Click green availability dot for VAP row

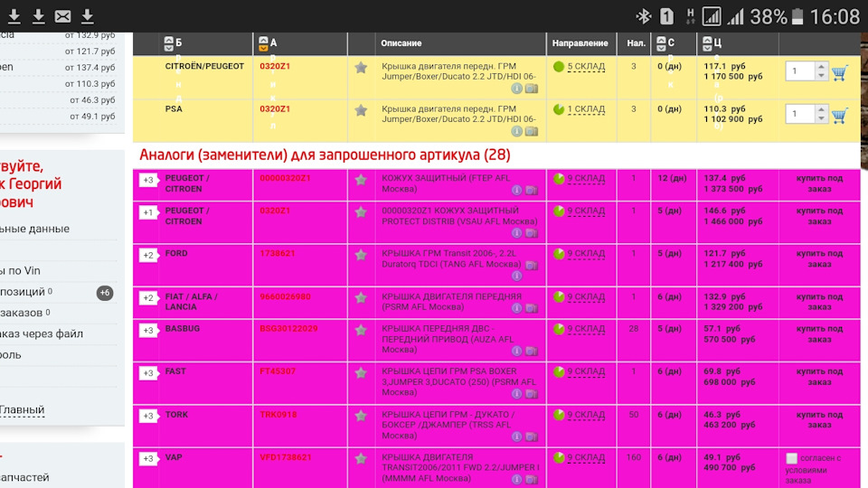click(559, 457)
